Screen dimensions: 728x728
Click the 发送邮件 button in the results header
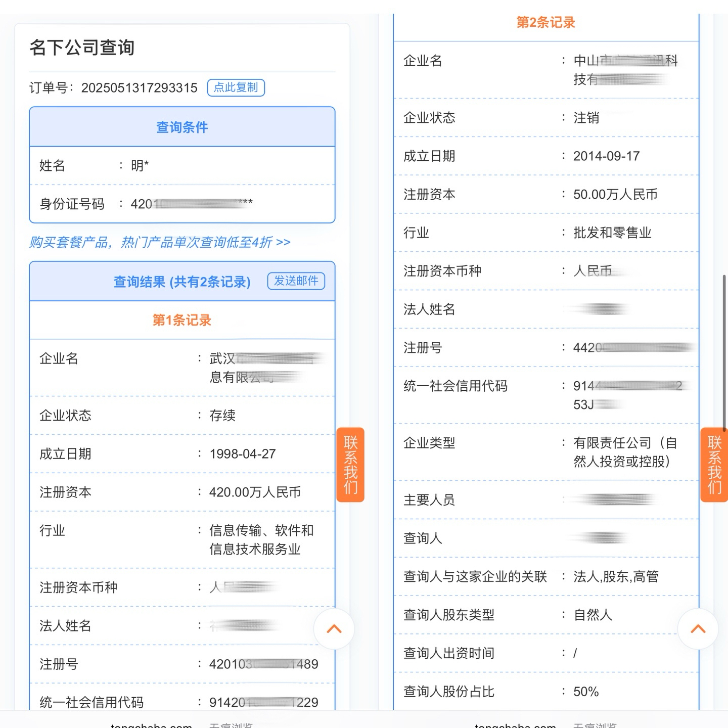coord(296,281)
